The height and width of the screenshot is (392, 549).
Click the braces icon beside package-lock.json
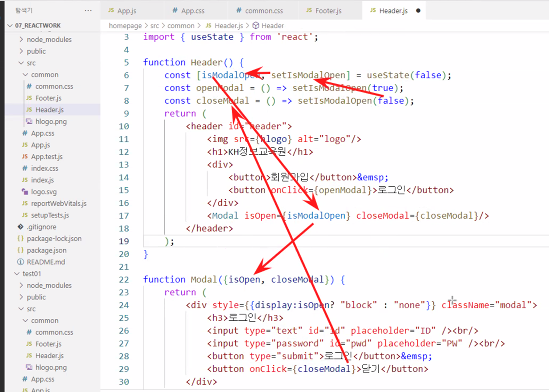pyautogui.click(x=20, y=238)
